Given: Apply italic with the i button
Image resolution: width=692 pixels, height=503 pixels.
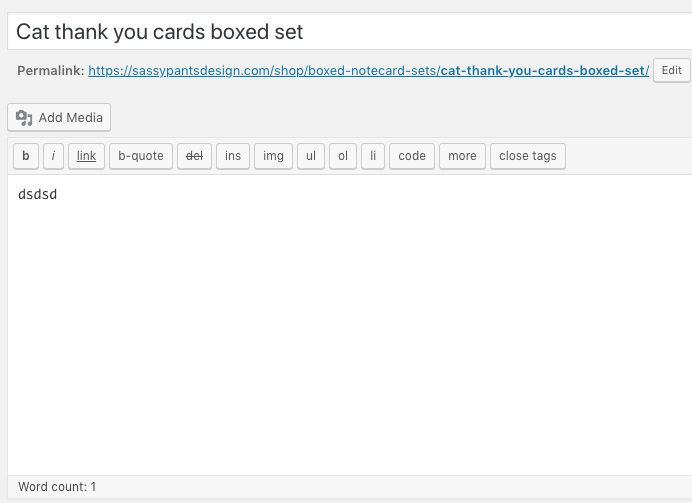Looking at the screenshot, I should point(53,156).
